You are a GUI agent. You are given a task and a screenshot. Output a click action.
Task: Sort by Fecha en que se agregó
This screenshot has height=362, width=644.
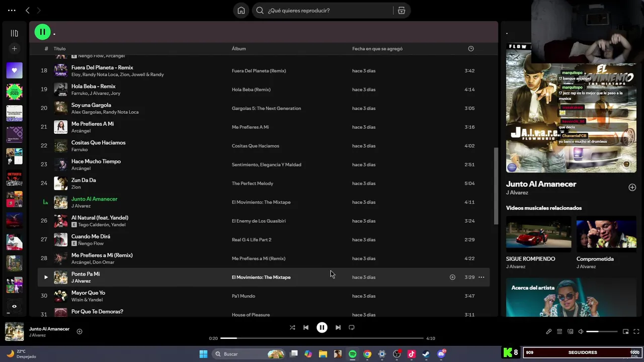pos(377,49)
